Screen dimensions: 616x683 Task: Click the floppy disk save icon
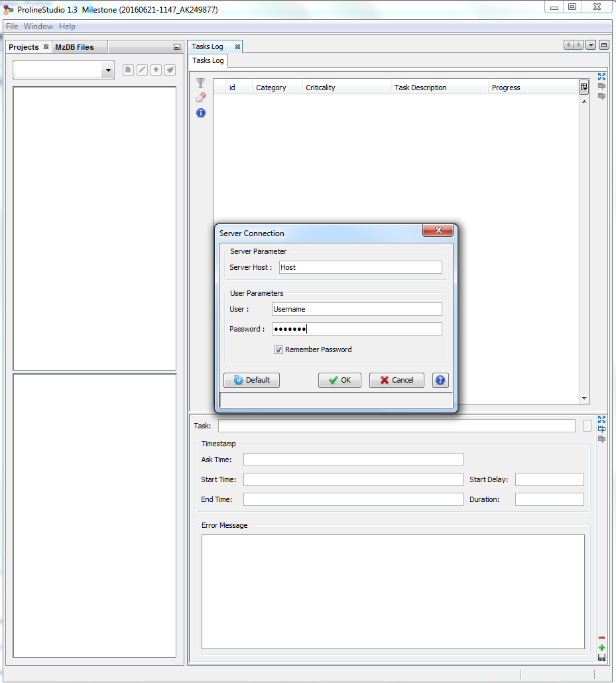point(601,657)
